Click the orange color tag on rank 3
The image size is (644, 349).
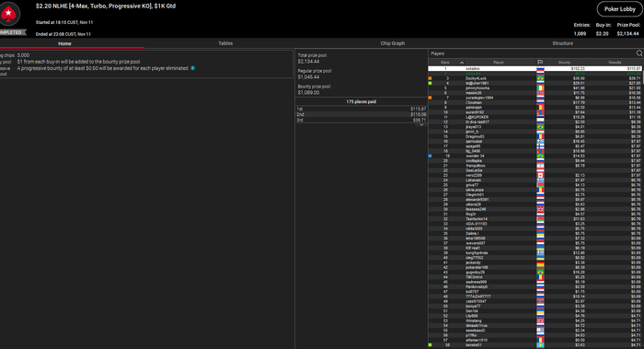[430, 78]
